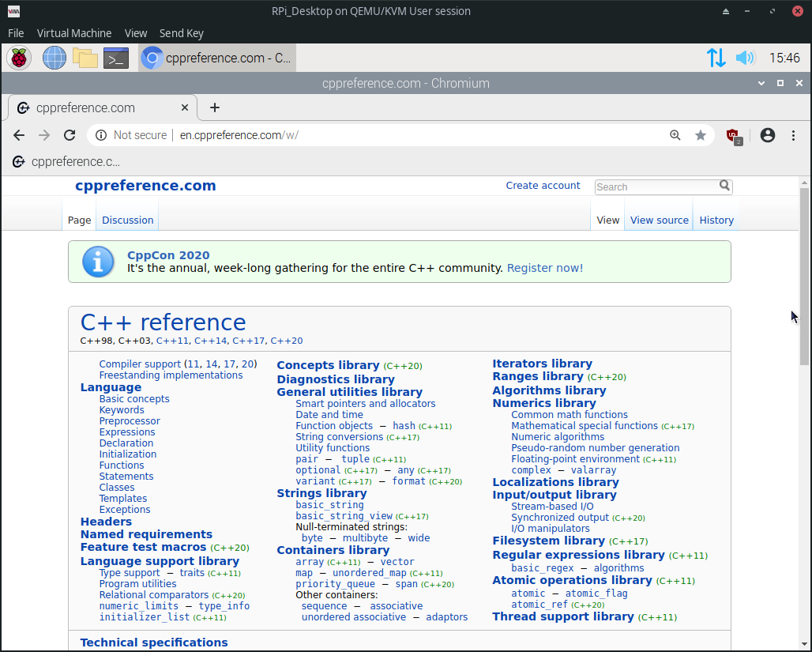Open the CppCon 2020 link
The width and height of the screenshot is (812, 652).
tap(168, 255)
